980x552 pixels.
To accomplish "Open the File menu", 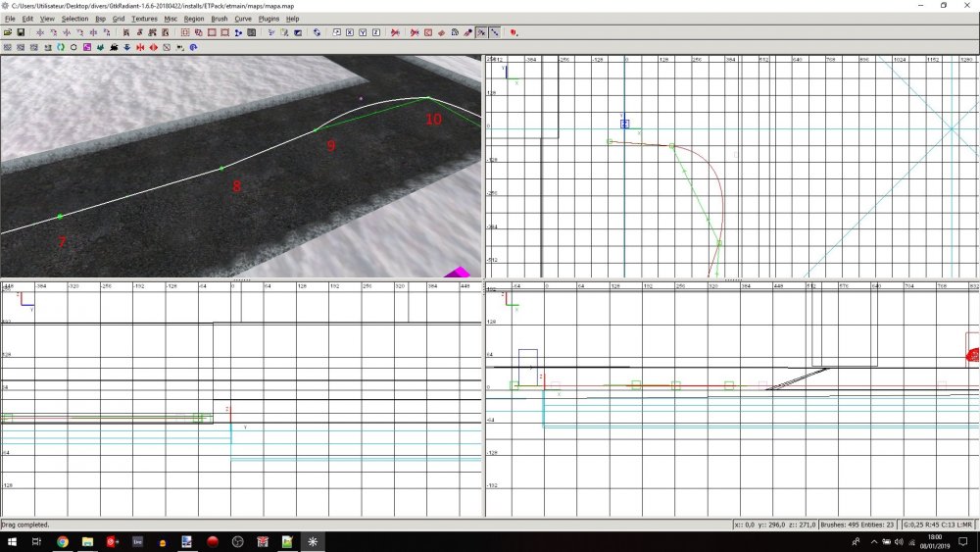I will (10, 19).
